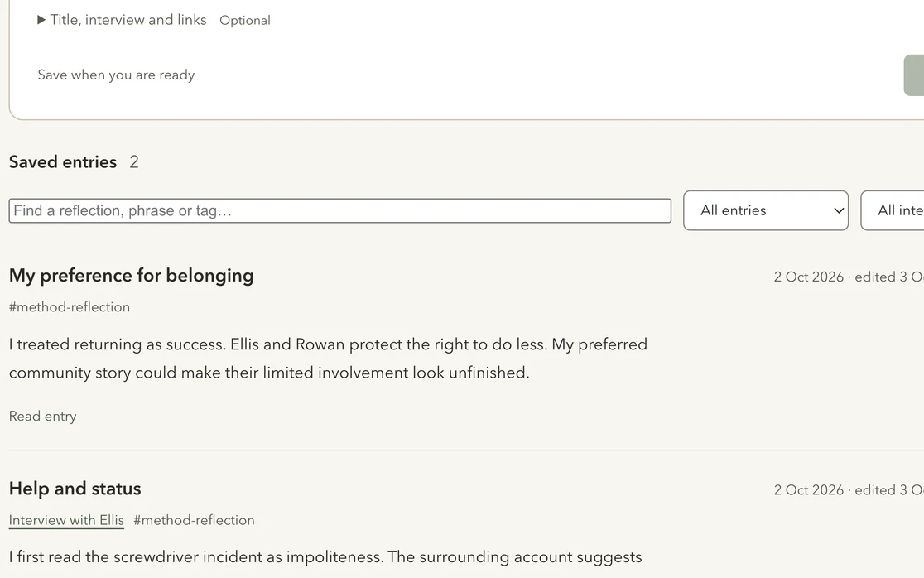Image resolution: width=924 pixels, height=578 pixels.
Task: Select #method-reflection tag beside Interview with Ellis
Action: 194,520
